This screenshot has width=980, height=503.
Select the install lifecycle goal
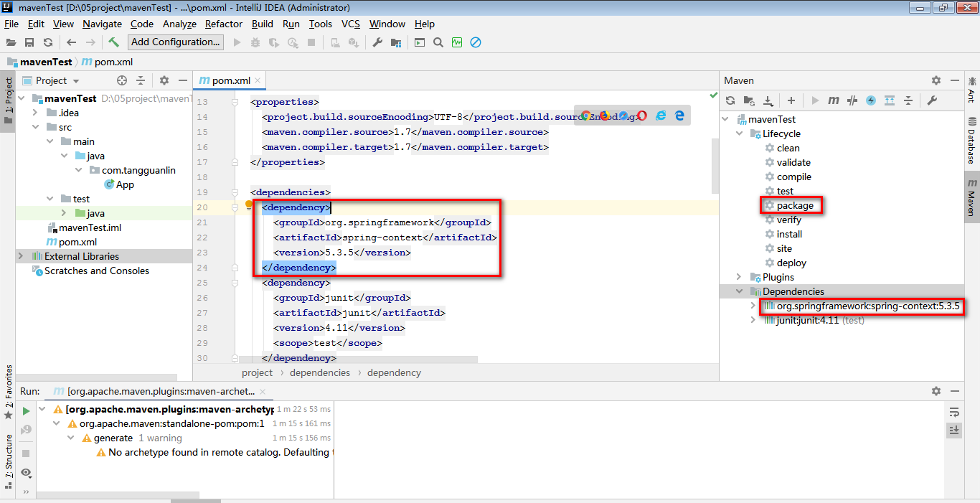(x=789, y=234)
